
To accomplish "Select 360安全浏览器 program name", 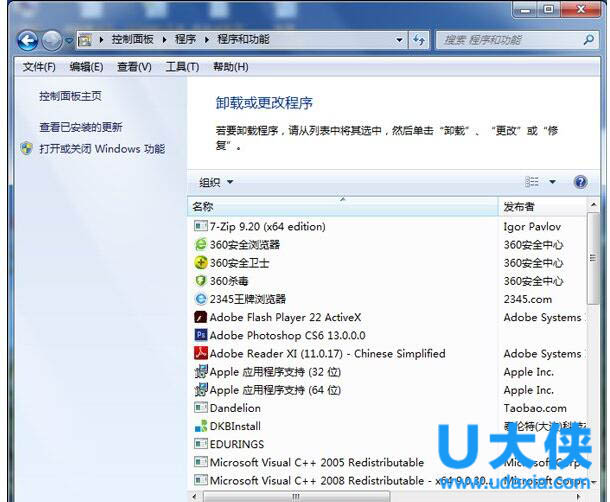I will 245,245.
